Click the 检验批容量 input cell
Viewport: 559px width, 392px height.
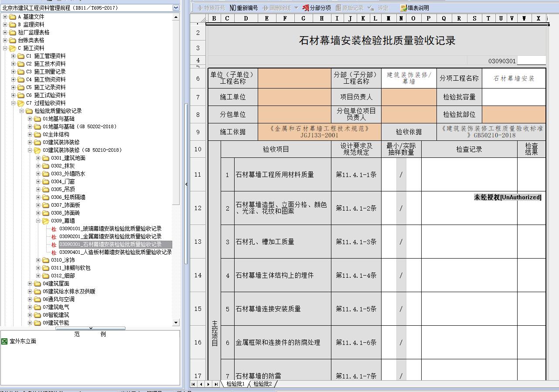coord(514,97)
